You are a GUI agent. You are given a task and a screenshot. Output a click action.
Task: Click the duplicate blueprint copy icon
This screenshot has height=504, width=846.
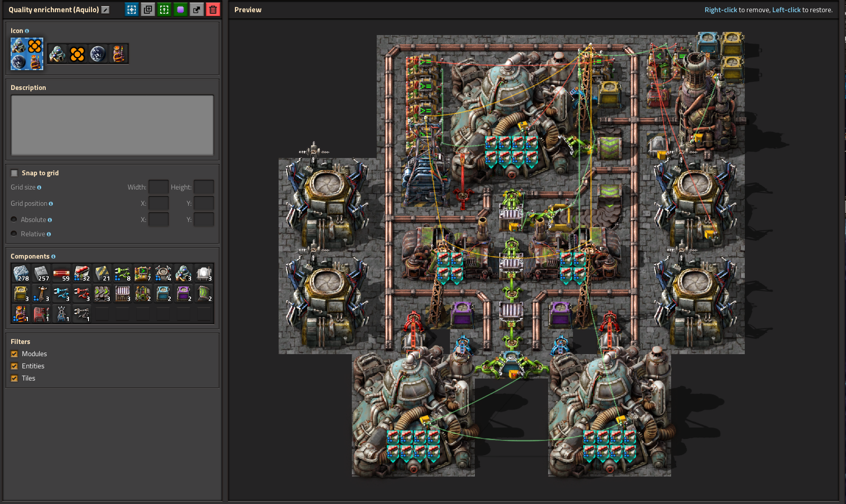tap(148, 10)
